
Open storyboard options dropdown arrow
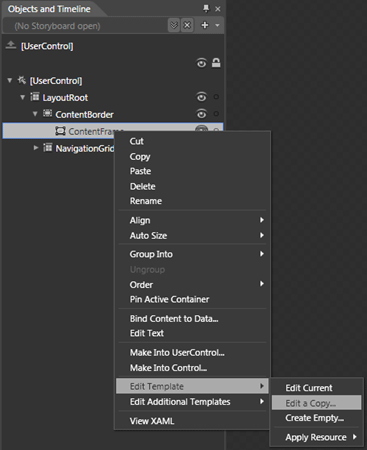(217, 25)
